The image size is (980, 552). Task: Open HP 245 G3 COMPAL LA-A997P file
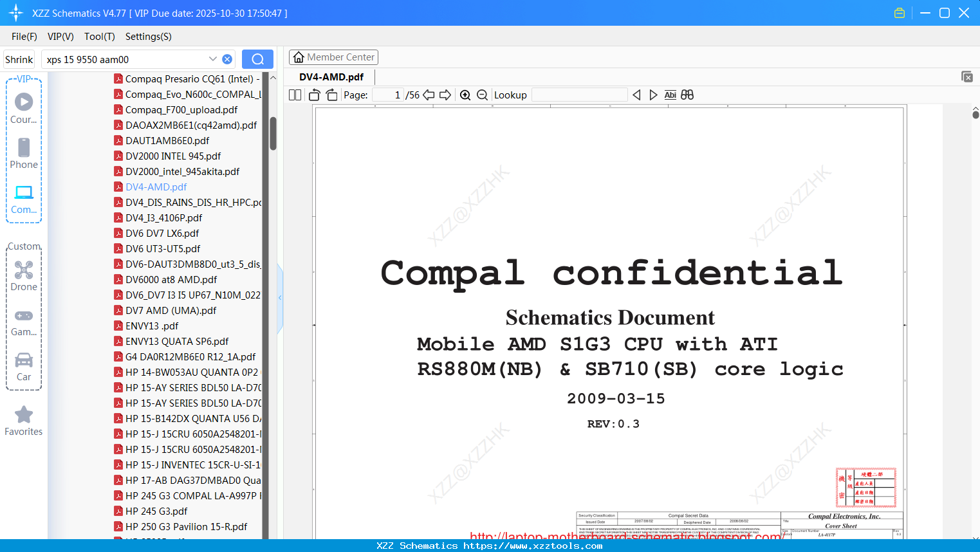point(187,496)
